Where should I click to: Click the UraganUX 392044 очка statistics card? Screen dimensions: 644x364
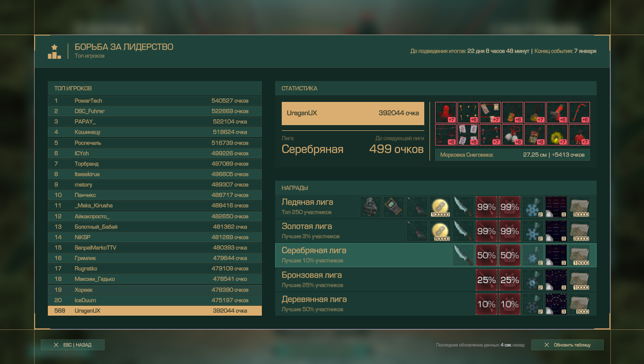[x=353, y=113]
